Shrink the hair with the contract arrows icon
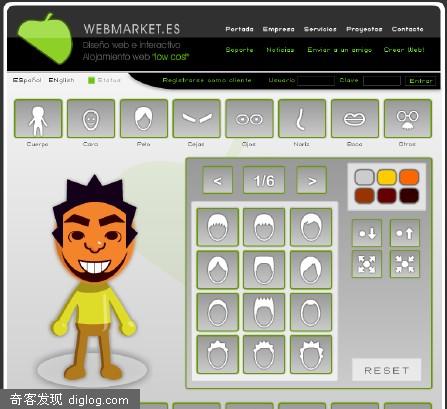 tap(405, 264)
